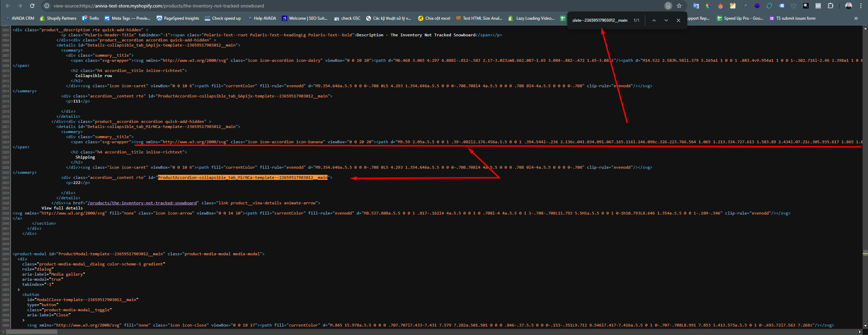
Task: Open the Google Translate extension
Action: (x=696, y=6)
